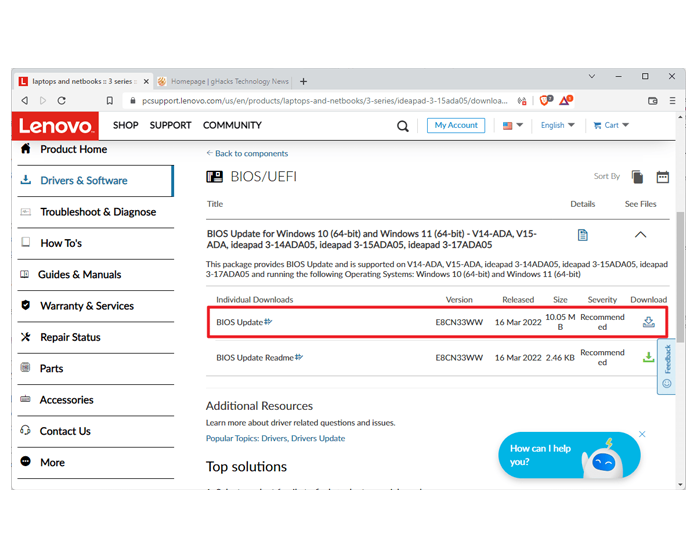Viewport: 700px width, 534px height.
Task: Open the browser hamburger menu
Action: click(672, 101)
